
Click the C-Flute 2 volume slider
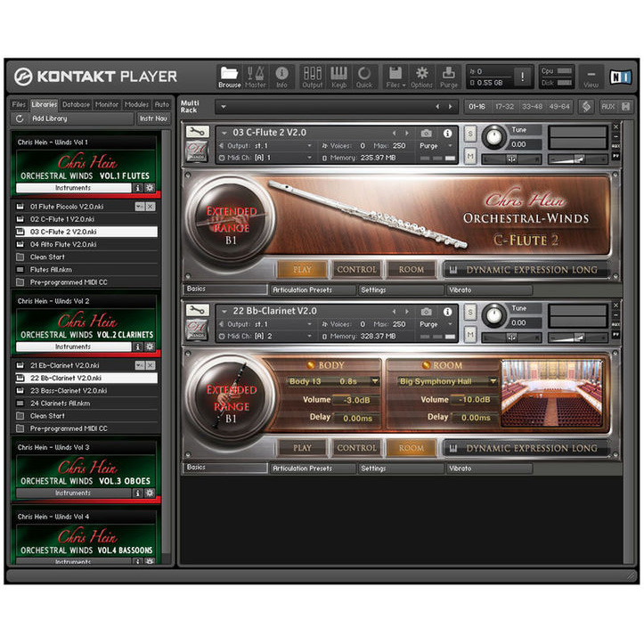pos(577,159)
